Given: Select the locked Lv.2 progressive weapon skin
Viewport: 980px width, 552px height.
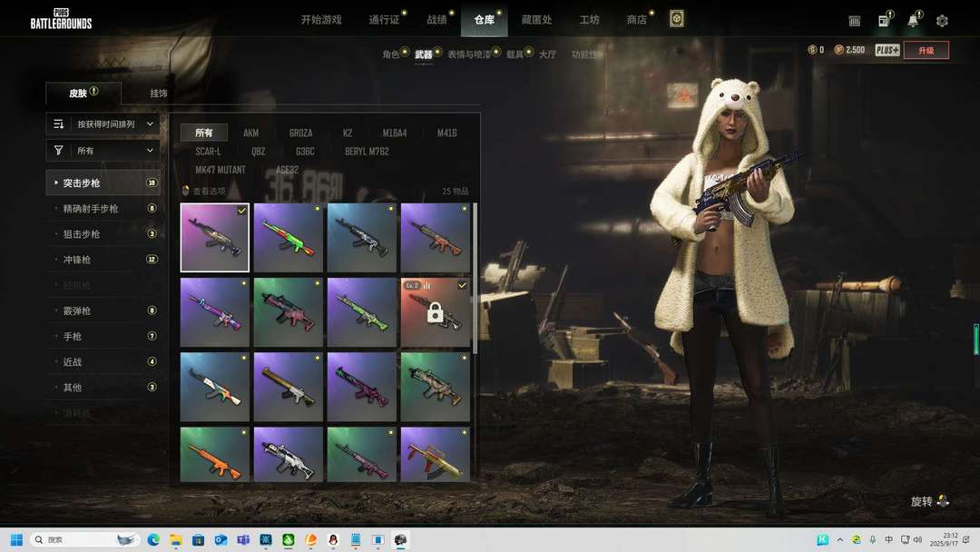Looking at the screenshot, I should click(435, 312).
